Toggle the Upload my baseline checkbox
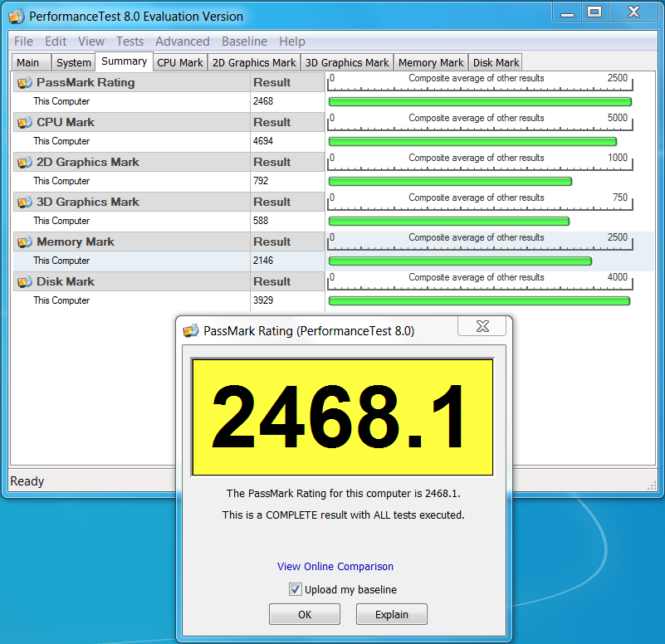 [296, 589]
